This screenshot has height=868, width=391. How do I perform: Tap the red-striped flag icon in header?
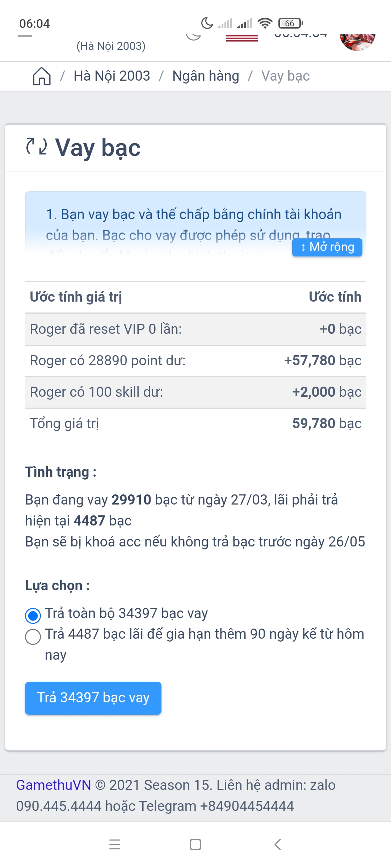click(x=242, y=38)
